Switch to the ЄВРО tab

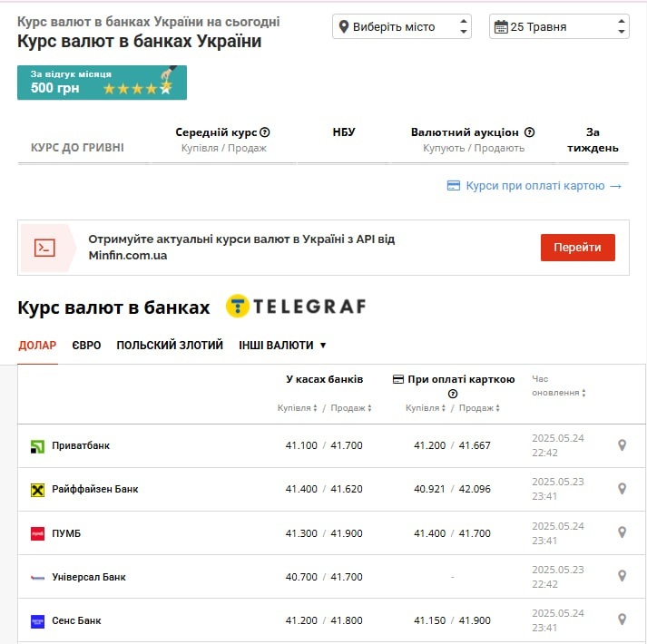point(86,346)
